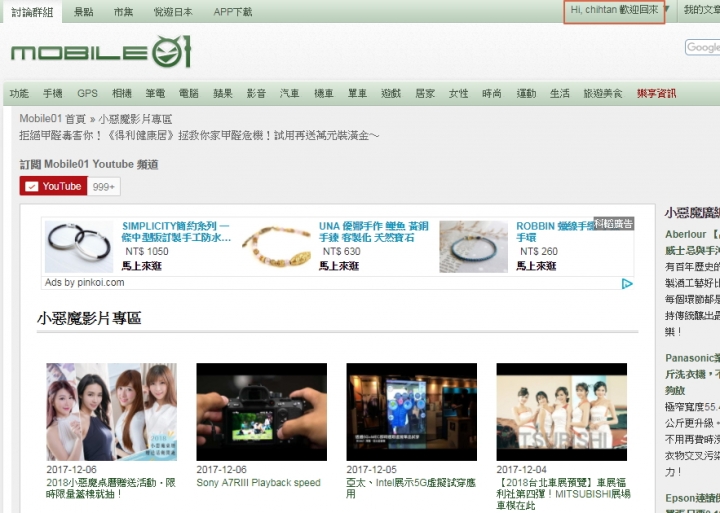Open the 運動 menu
Screen dimensions: 720x513
(x=526, y=94)
